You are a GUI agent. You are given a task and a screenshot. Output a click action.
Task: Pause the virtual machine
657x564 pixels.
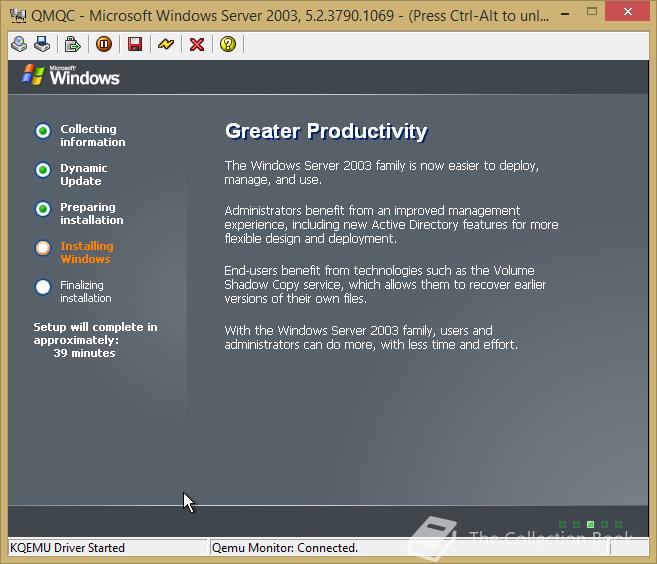[104, 44]
